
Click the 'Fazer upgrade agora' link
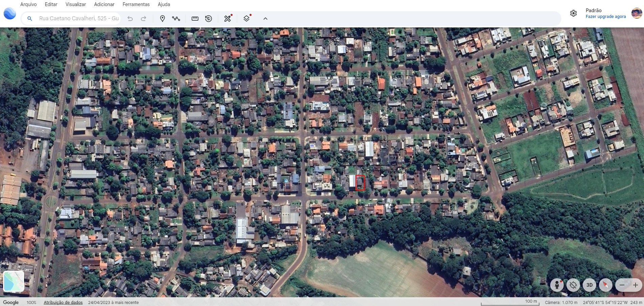pos(605,17)
